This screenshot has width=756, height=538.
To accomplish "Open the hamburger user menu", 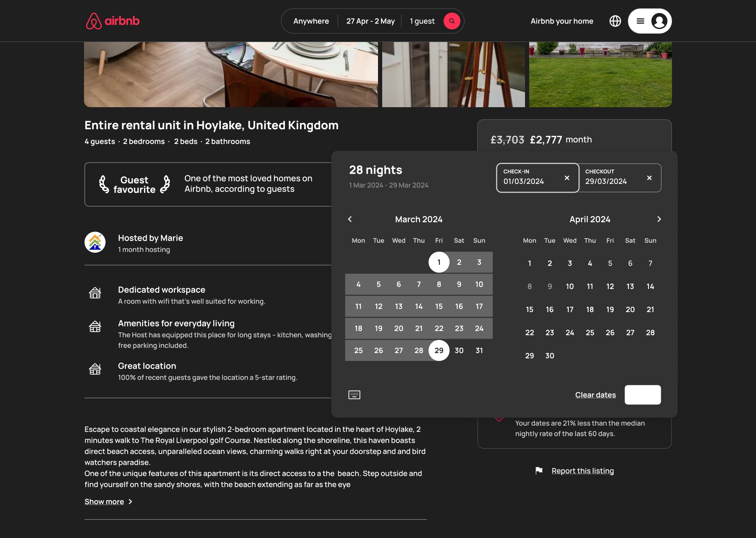I will [x=640, y=21].
